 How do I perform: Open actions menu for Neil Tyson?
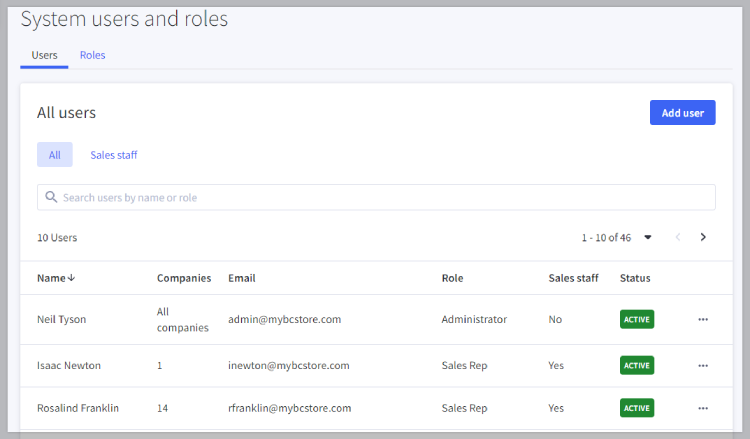click(x=702, y=320)
